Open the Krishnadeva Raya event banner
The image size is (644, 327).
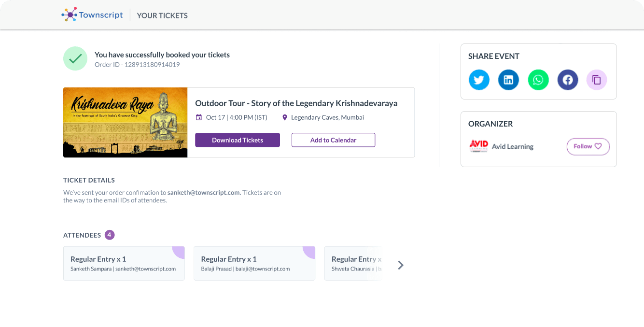point(125,122)
